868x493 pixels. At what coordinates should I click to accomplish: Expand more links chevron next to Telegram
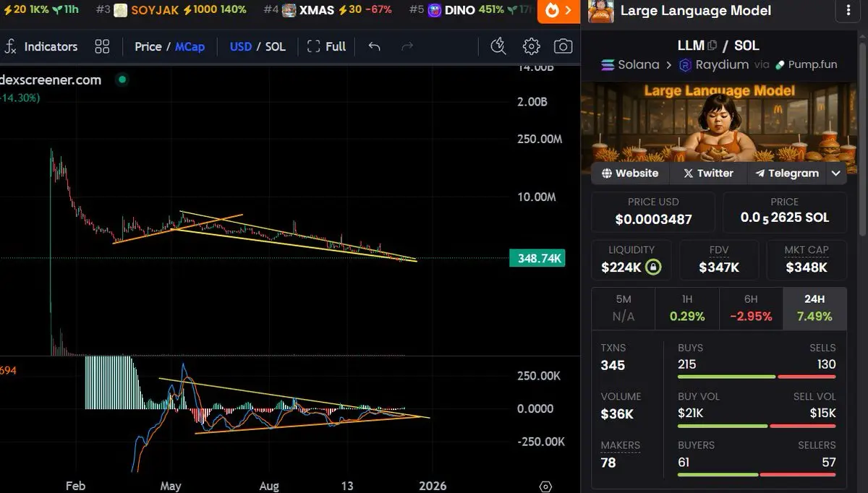(835, 173)
